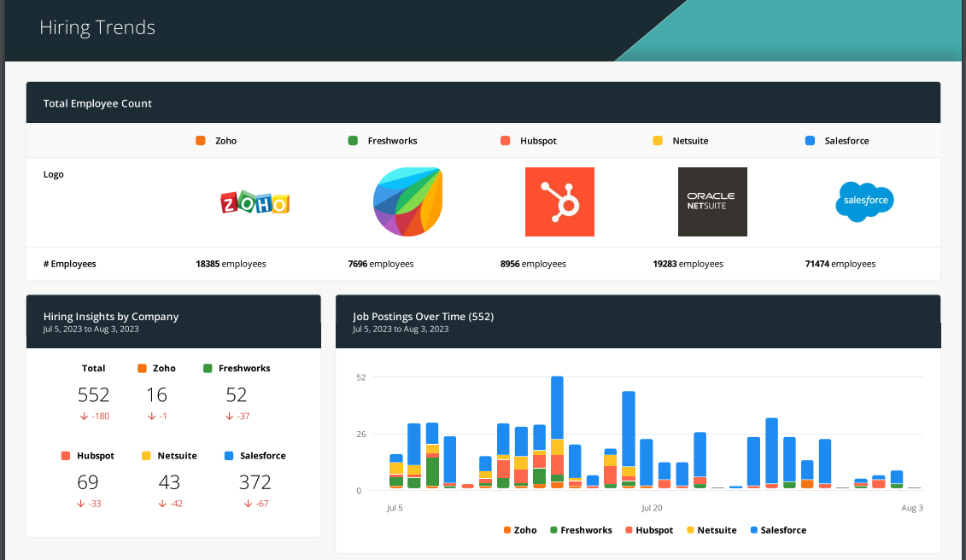Click the 71474 employees value for Salesforce
This screenshot has width=966, height=560.
840,263
